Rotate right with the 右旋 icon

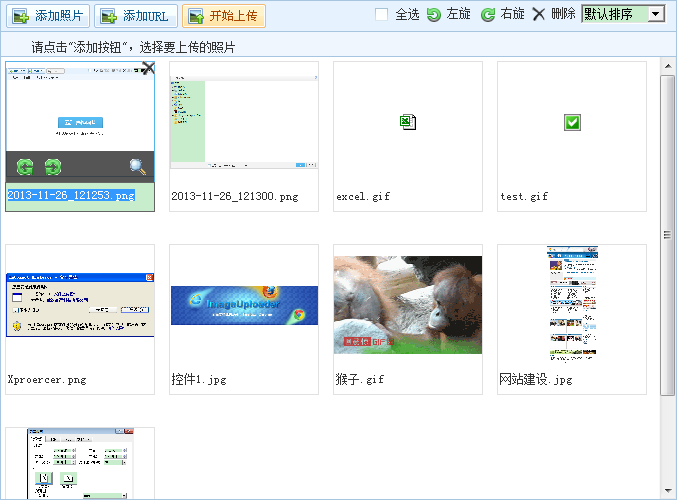488,15
